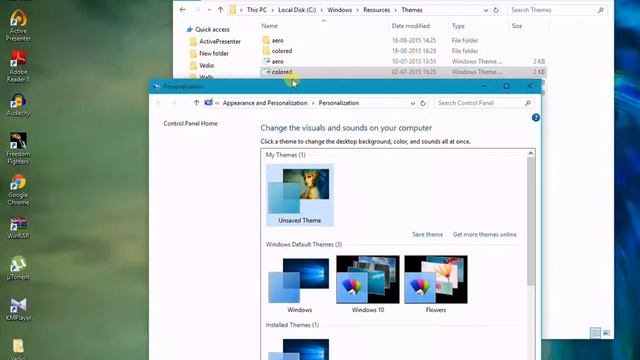Expand Explorer address bar history dropdown
Image resolution: width=640 pixels, height=360 pixels.
(x=486, y=10)
